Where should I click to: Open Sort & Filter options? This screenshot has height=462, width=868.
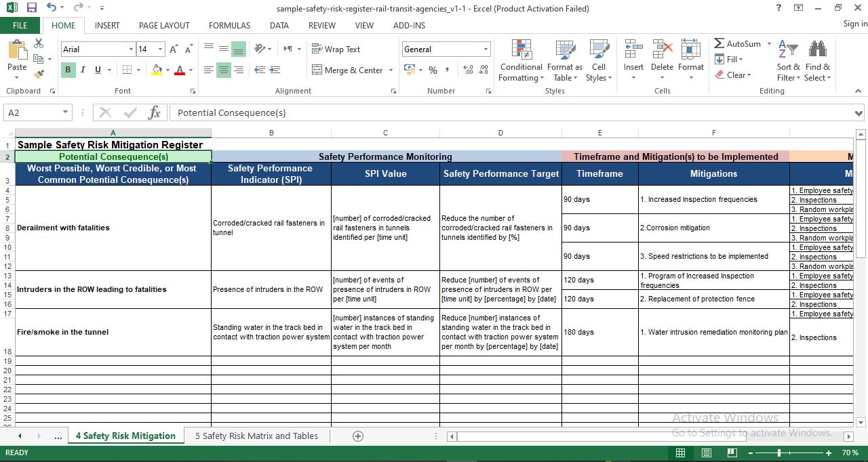788,60
